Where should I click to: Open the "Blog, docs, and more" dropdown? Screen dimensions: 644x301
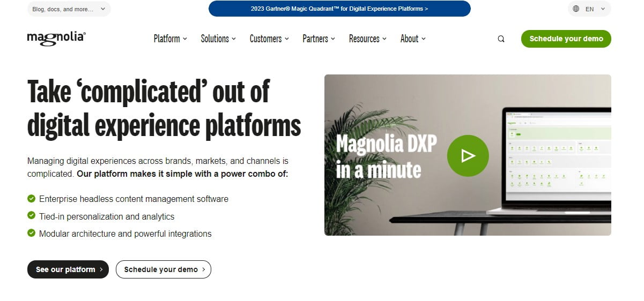pyautogui.click(x=69, y=9)
